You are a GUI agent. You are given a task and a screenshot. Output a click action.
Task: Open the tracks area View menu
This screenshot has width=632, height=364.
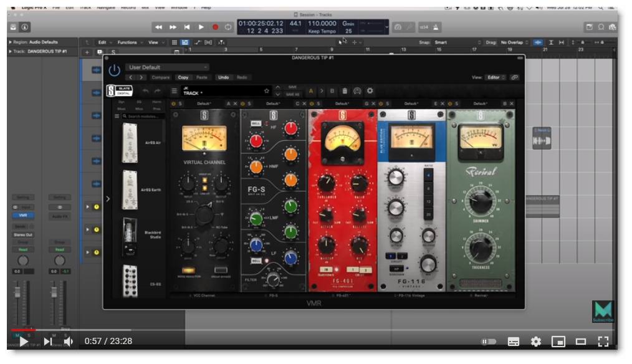[156, 42]
